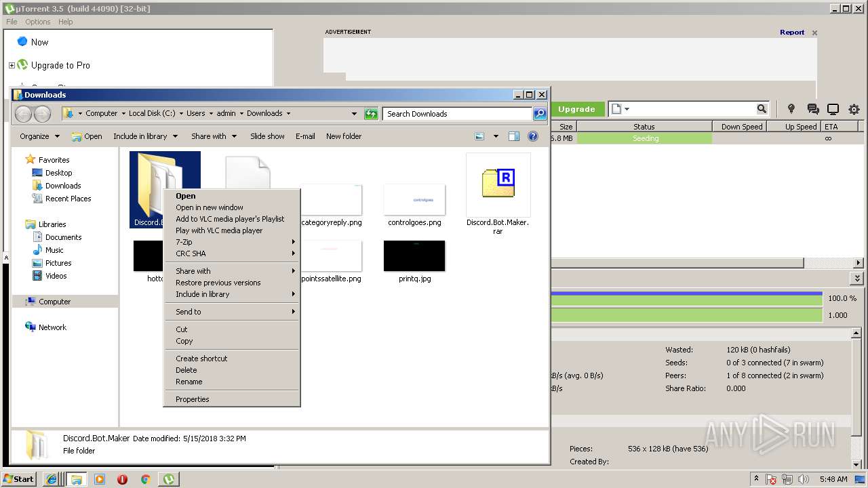This screenshot has width=868, height=488.
Task: Click uTorrent monitor devices icon
Action: click(833, 109)
